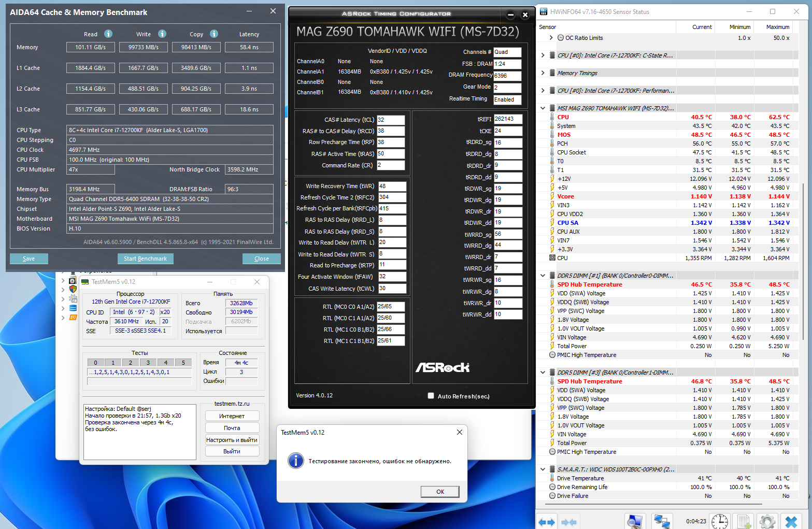Image resolution: width=812 pixels, height=529 pixels.
Task: Click the logging sheet icon with green plus
Action: point(744,521)
